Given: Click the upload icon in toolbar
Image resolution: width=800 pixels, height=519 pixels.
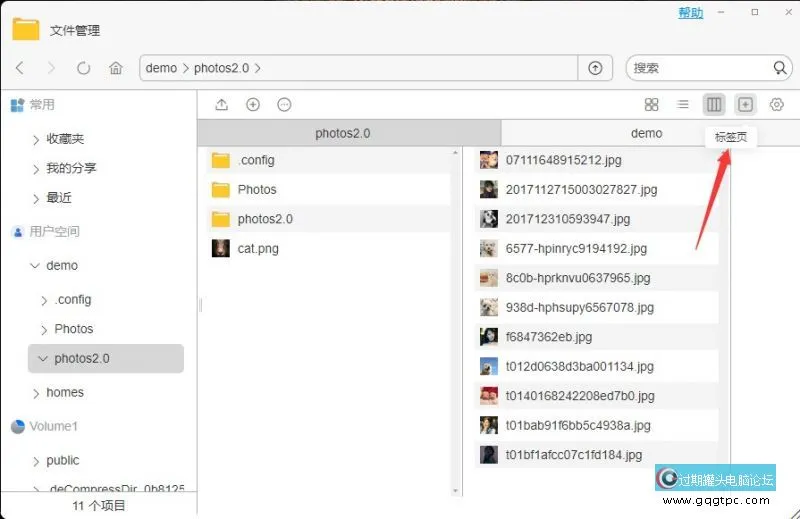Looking at the screenshot, I should point(222,104).
